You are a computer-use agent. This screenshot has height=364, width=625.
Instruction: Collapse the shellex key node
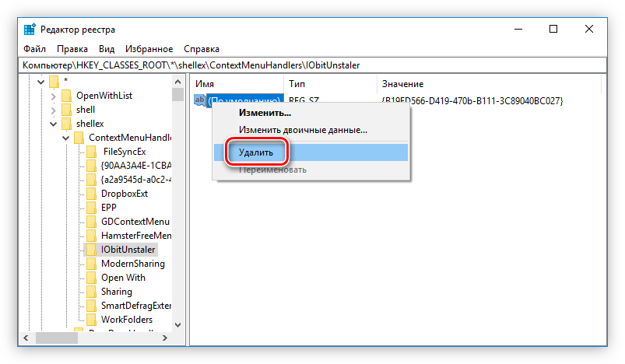pos(54,124)
